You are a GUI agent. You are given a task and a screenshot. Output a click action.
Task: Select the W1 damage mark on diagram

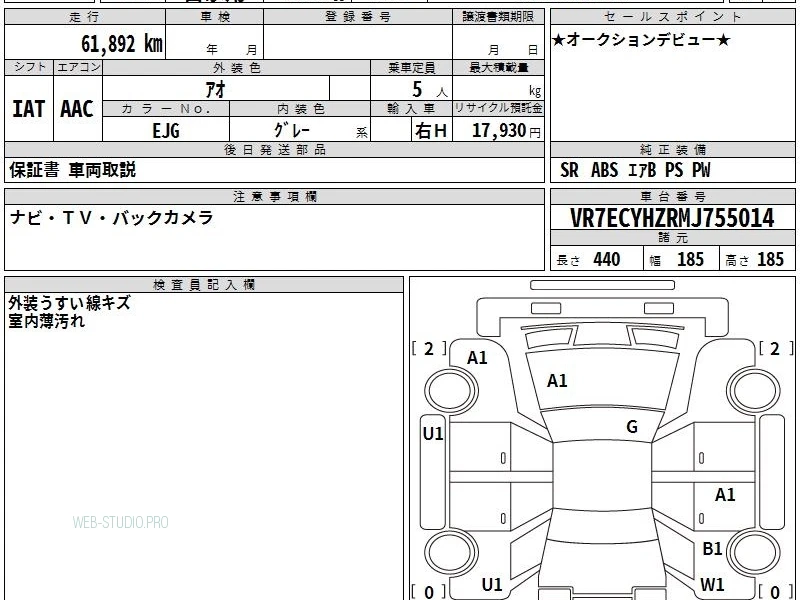[x=712, y=584]
